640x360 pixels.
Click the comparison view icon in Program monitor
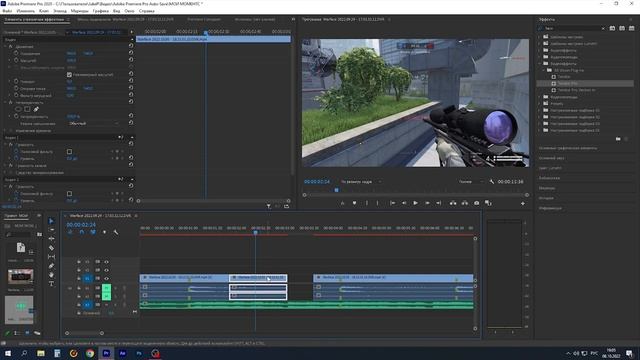[x=488, y=203]
